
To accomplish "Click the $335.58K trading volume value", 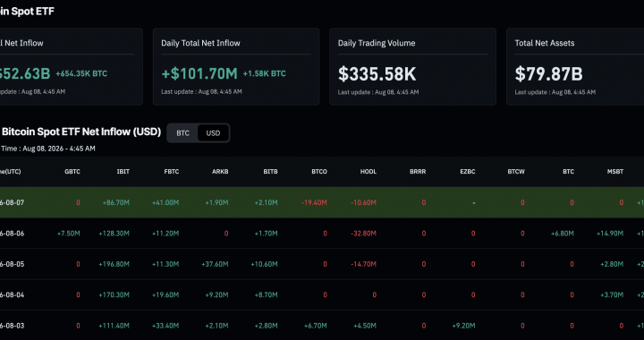I will pos(377,74).
